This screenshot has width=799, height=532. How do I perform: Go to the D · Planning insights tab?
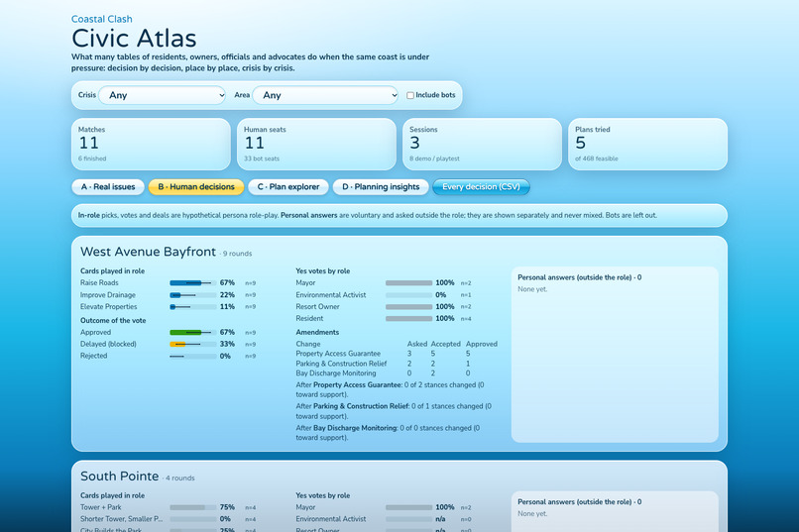click(381, 187)
